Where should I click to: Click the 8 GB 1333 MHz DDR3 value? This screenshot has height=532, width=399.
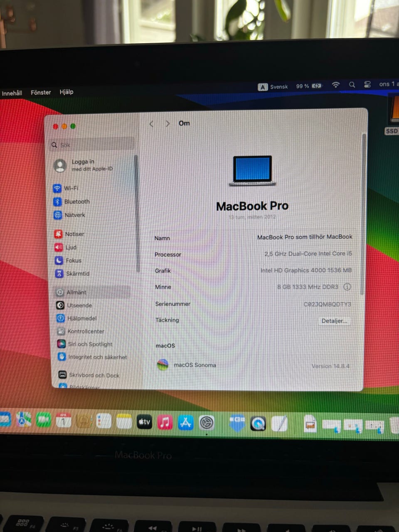pyautogui.click(x=308, y=287)
